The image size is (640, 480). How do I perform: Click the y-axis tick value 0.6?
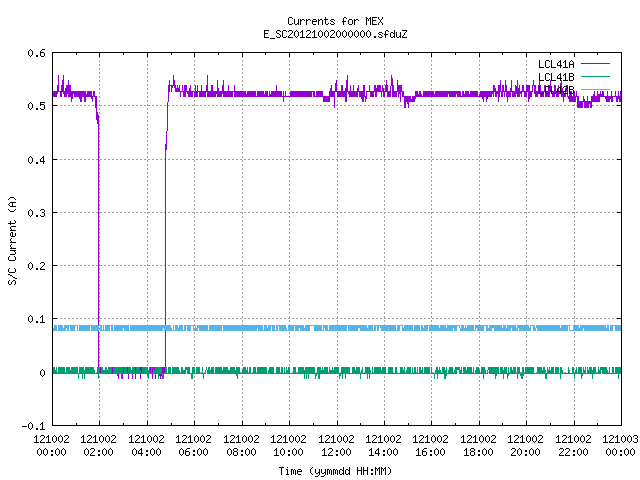pos(36,53)
